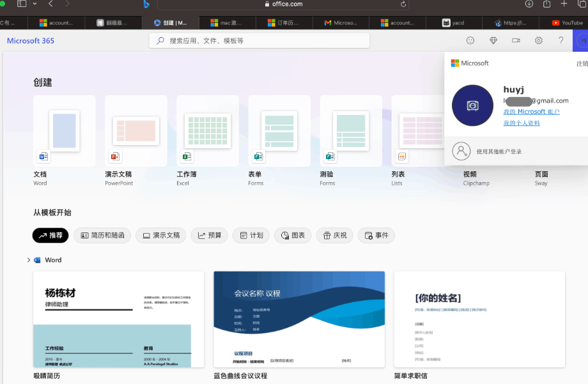Click the Lists app icon badge
588x384 pixels.
402,157
